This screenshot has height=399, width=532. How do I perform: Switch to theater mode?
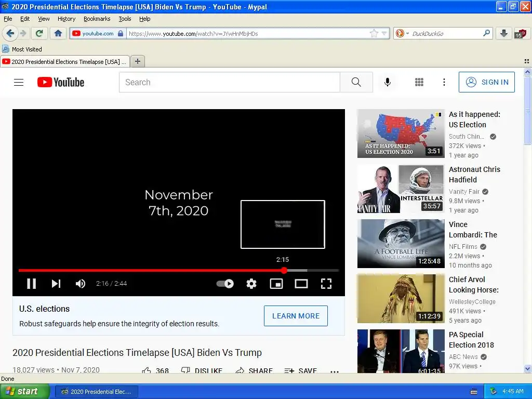[301, 284]
